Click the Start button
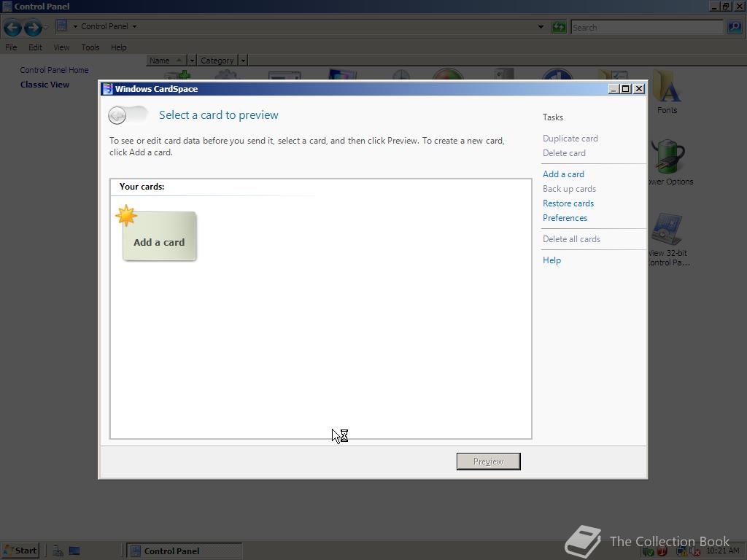The height and width of the screenshot is (560, 747). (20, 551)
